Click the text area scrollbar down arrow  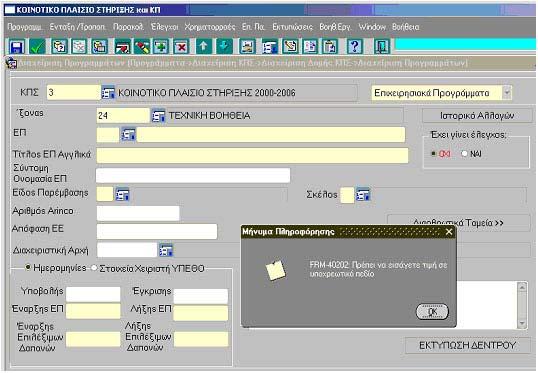pyautogui.click(x=522, y=323)
